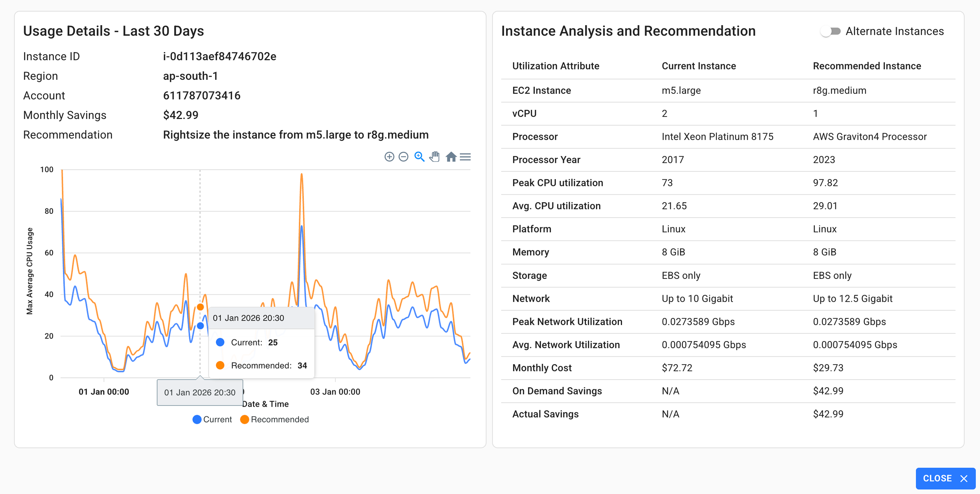
Task: Hide the Recommended series in legend
Action: 280,419
